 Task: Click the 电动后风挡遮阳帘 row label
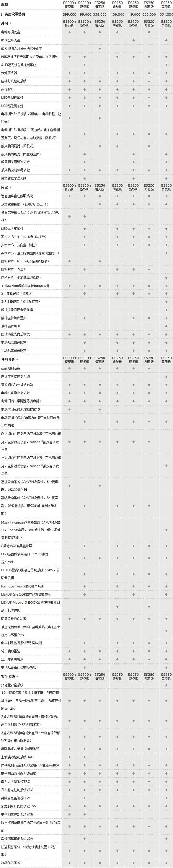tap(14, 343)
